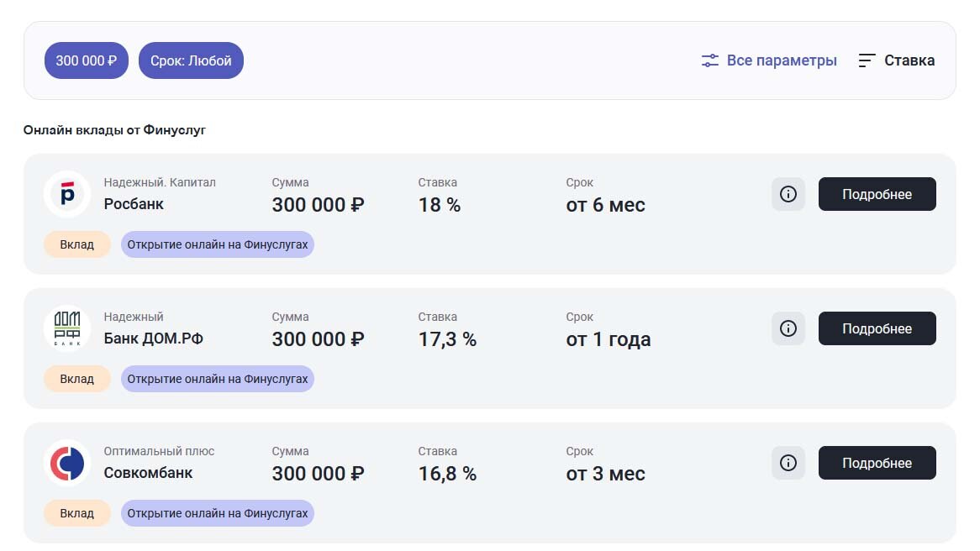
Task: Click the sliders icon beside Все параметры
Action: tap(710, 60)
